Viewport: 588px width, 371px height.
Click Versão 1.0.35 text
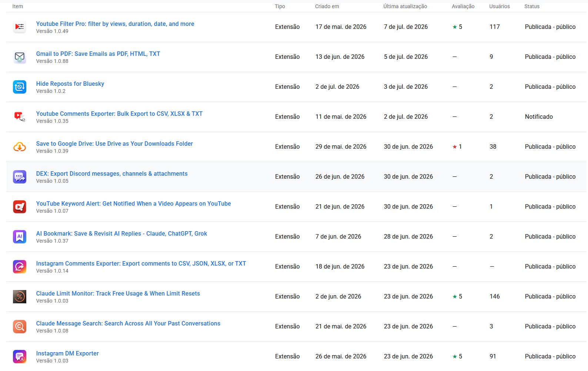tap(52, 121)
